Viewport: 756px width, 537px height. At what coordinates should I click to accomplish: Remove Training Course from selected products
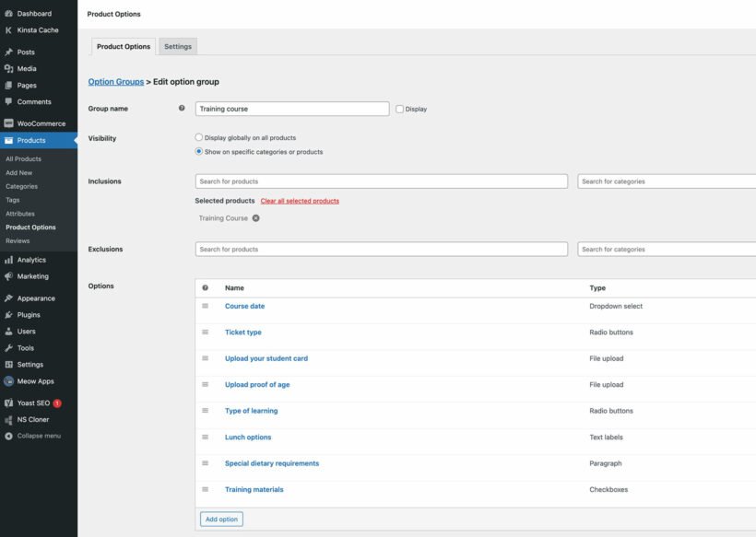[255, 218]
